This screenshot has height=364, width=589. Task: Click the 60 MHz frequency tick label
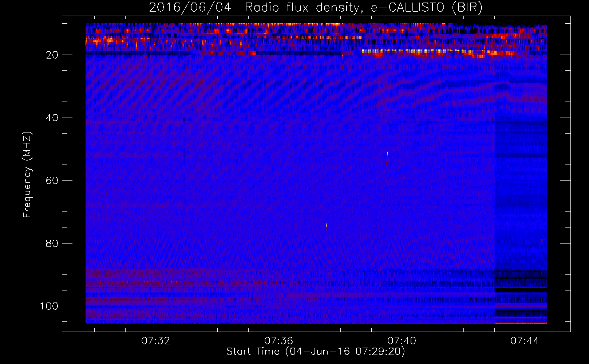52,181
